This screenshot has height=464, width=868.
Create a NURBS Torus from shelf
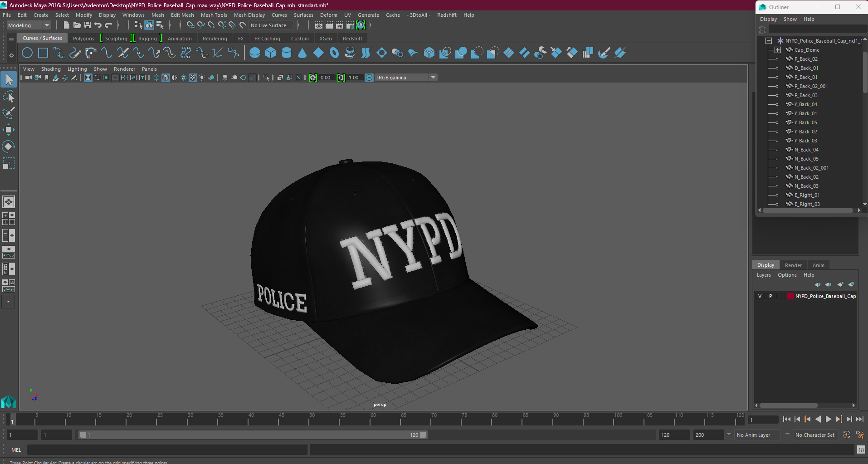coord(334,53)
